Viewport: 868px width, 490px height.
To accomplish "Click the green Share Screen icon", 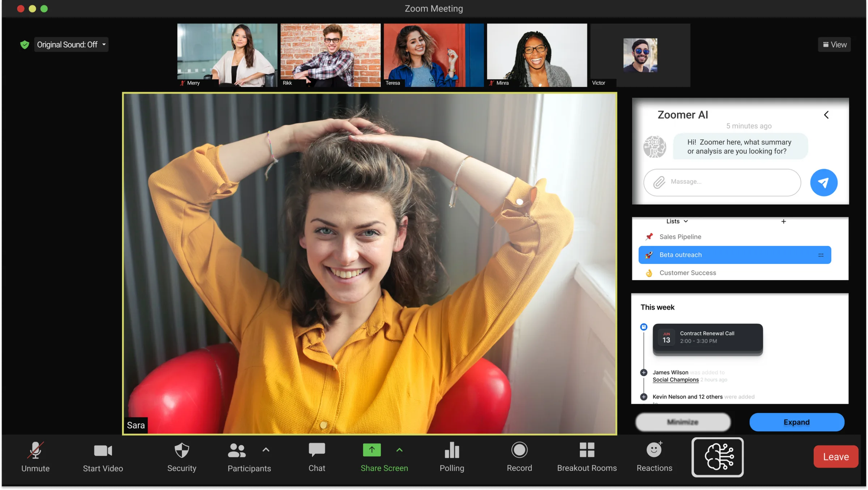I will (x=372, y=450).
